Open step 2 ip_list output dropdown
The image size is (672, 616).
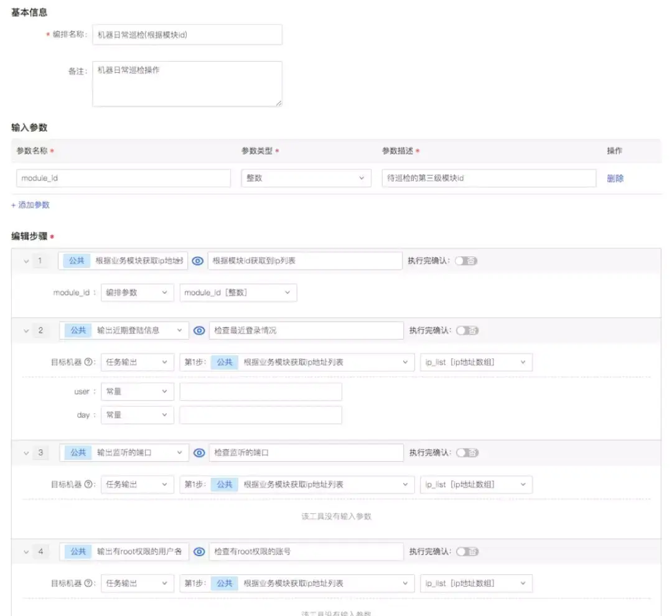(x=476, y=362)
